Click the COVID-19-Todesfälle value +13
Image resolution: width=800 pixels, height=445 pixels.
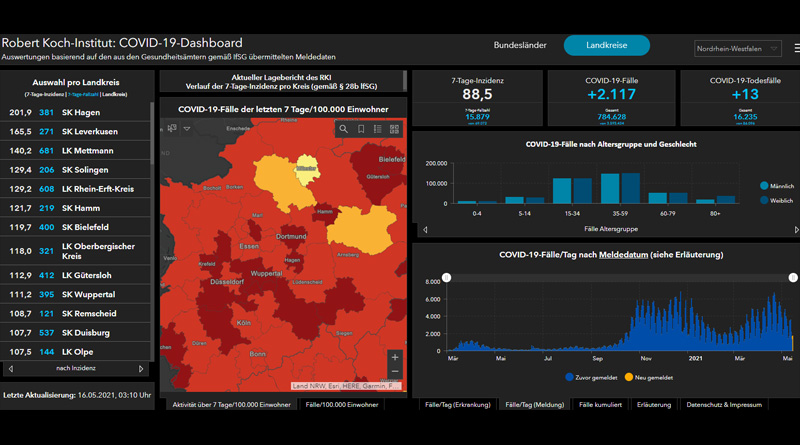(x=745, y=94)
